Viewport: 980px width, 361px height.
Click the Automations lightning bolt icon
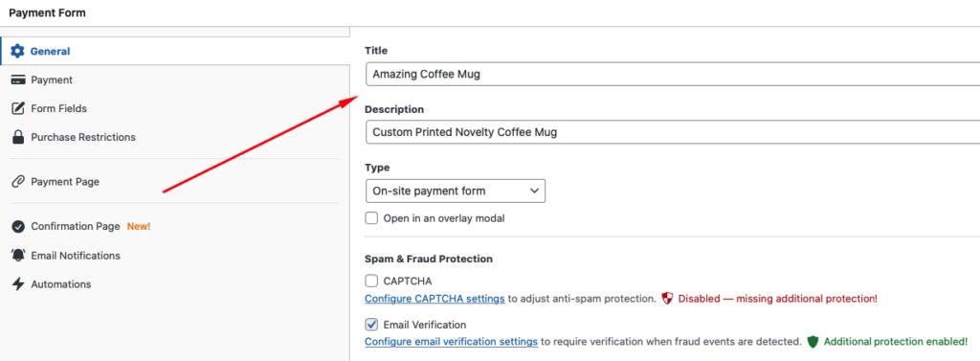pyautogui.click(x=18, y=284)
